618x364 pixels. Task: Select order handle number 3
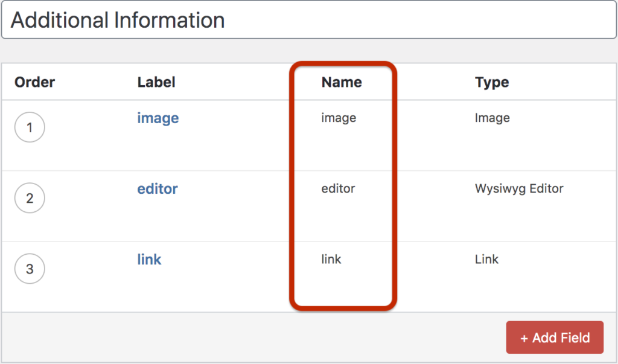(x=30, y=269)
